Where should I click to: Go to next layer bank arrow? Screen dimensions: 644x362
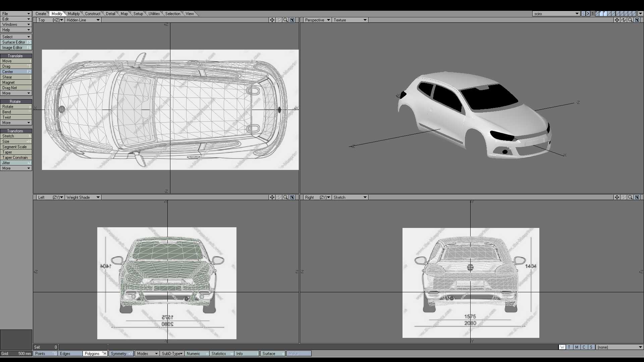click(x=588, y=14)
